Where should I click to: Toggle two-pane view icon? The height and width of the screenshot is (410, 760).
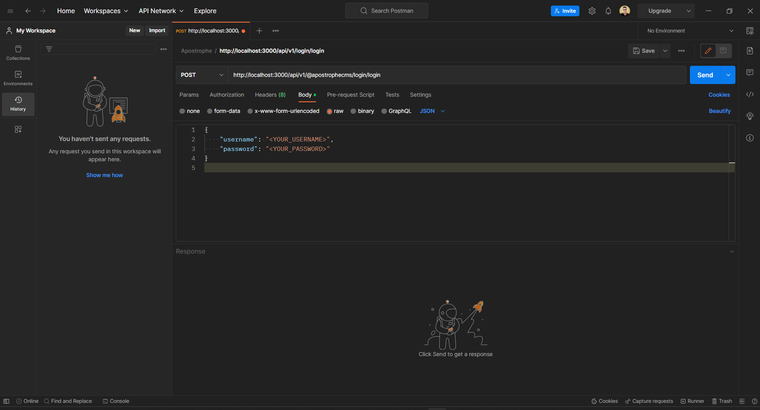(742, 401)
